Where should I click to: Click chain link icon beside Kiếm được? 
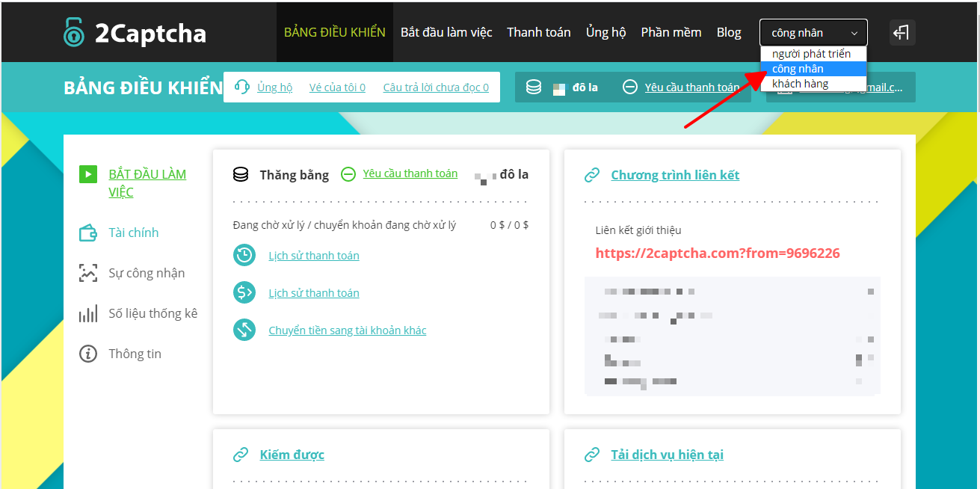tap(241, 455)
